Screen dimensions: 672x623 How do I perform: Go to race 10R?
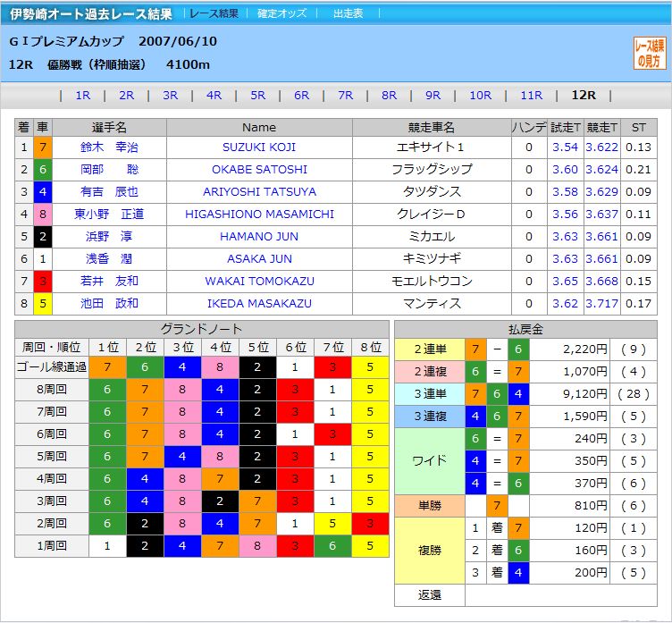click(481, 95)
